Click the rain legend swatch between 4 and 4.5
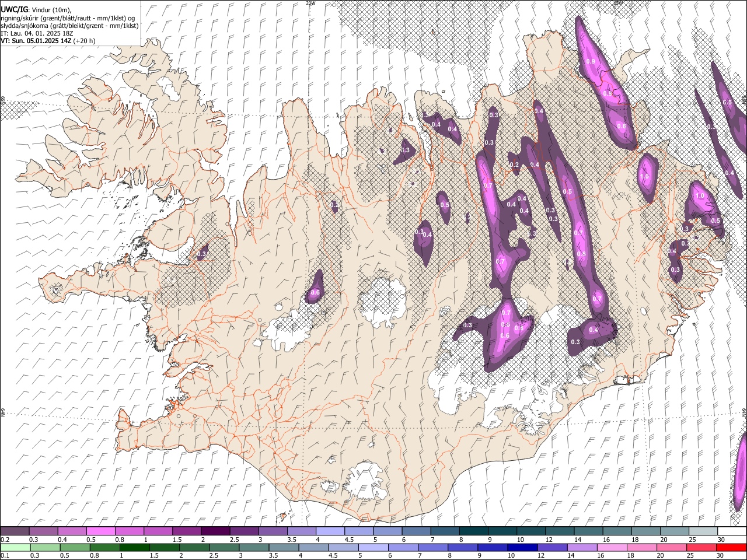 [x=313, y=548]
